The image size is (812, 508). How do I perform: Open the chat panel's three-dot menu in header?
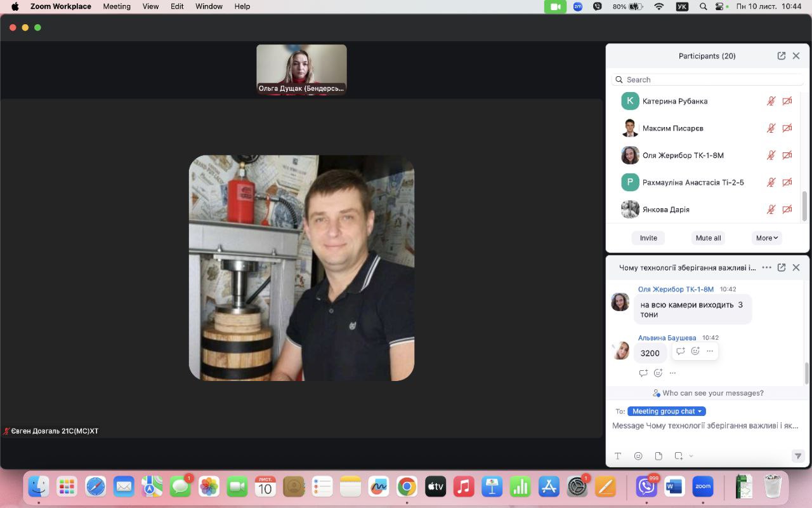pos(766,267)
